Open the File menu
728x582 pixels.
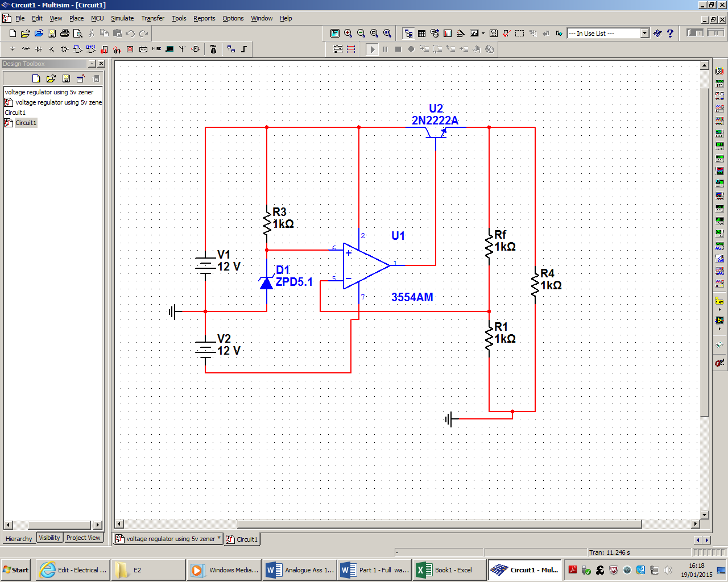point(20,18)
